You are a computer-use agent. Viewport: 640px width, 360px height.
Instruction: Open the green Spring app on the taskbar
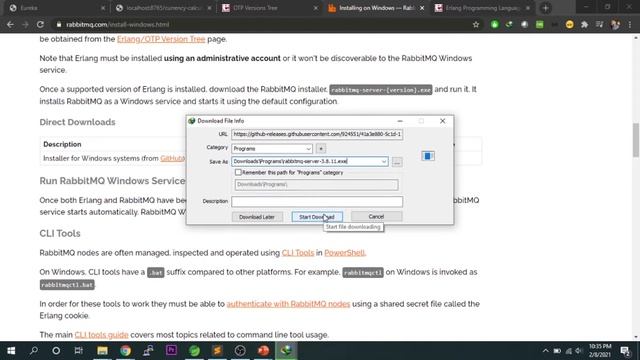pyautogui.click(x=195, y=351)
